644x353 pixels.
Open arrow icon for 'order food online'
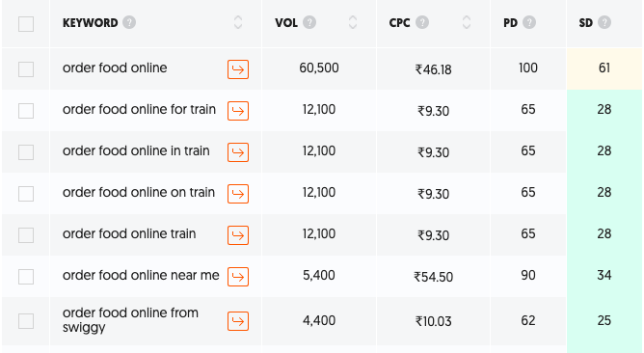tap(238, 69)
